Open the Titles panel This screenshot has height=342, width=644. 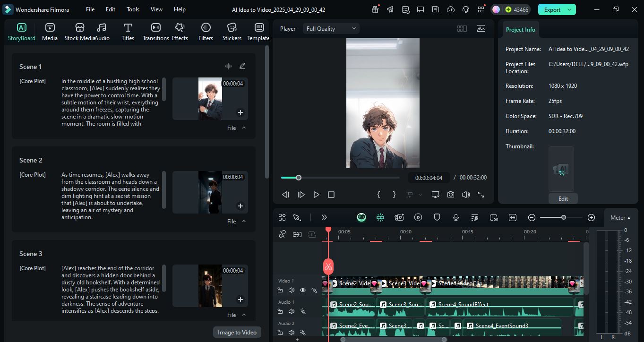click(128, 32)
